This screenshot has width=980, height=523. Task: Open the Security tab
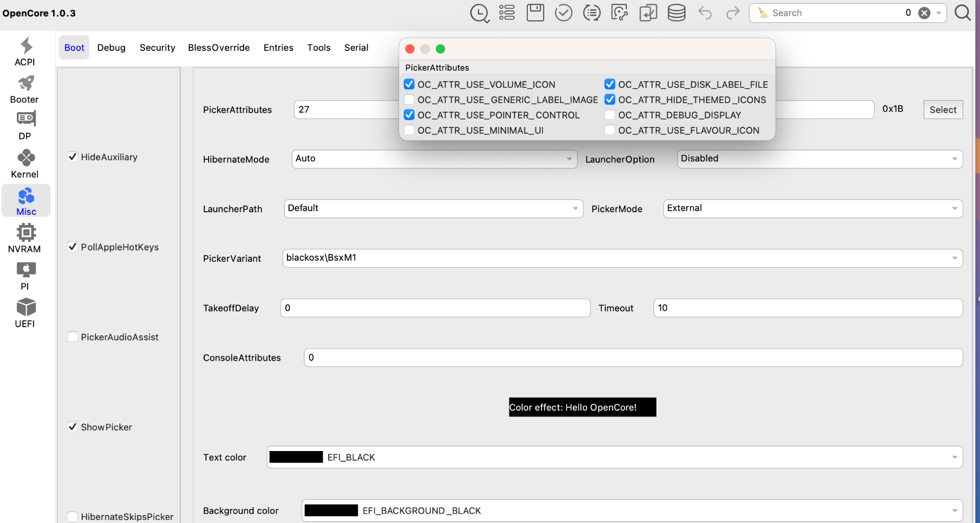pos(157,47)
